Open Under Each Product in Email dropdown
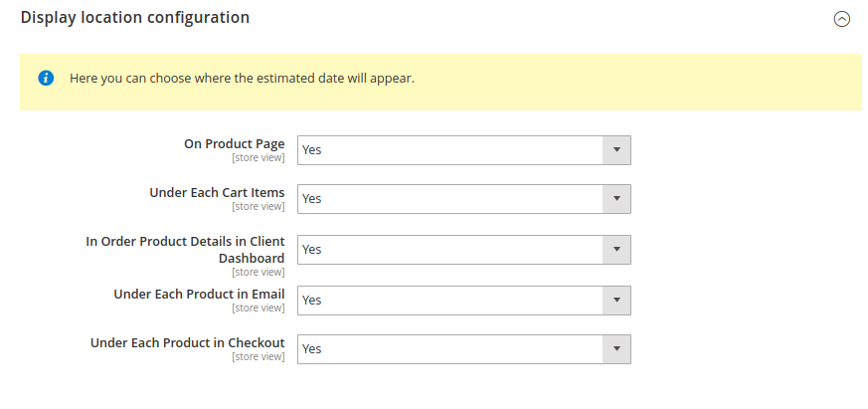The width and height of the screenshot is (868, 409). click(464, 301)
